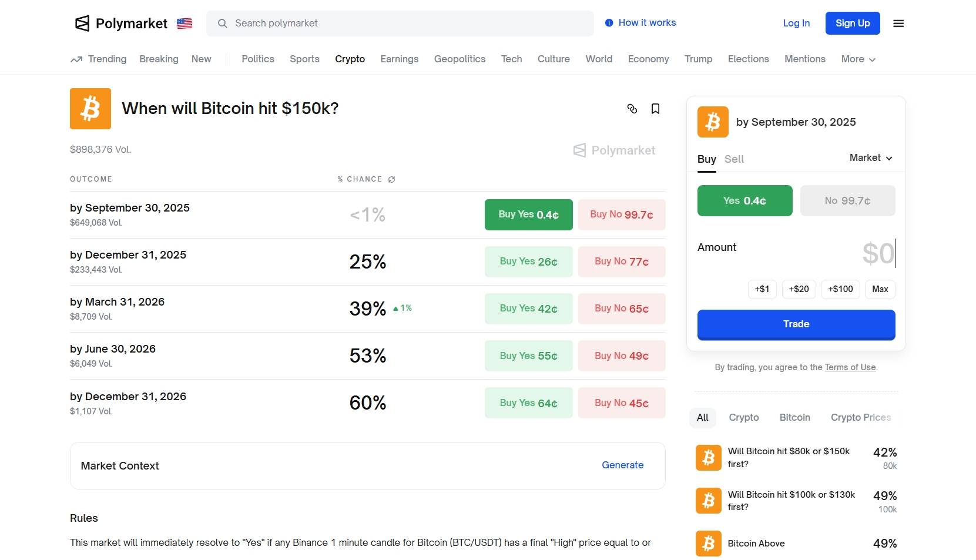Copy market link with chain icon
The image size is (976, 560).
coord(632,109)
